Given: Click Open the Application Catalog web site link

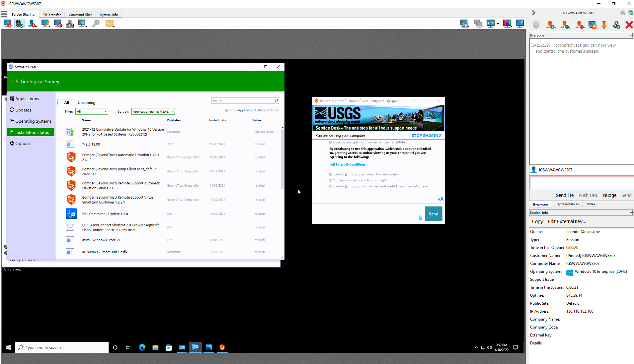Looking at the screenshot, I should (251, 110).
